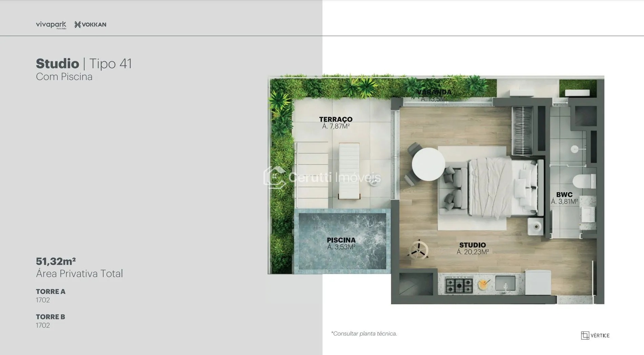Image resolution: width=644 pixels, height=355 pixels.
Task: Click the BWC 3,81m² label
Action: 564,198
